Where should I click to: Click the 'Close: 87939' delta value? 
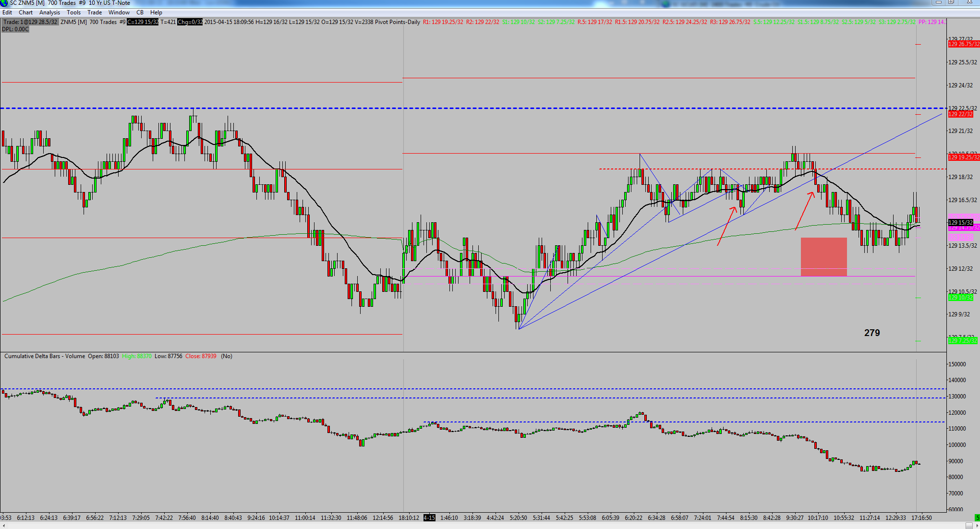pyautogui.click(x=201, y=356)
